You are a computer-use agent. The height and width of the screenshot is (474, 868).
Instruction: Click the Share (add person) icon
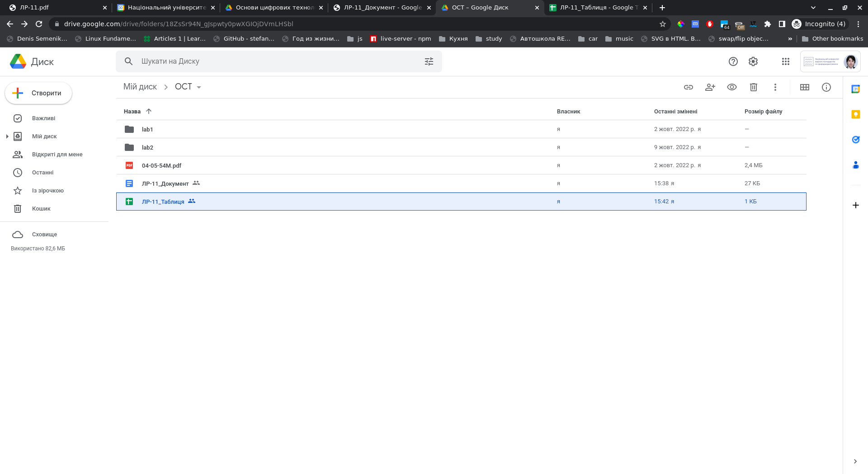pyautogui.click(x=710, y=87)
